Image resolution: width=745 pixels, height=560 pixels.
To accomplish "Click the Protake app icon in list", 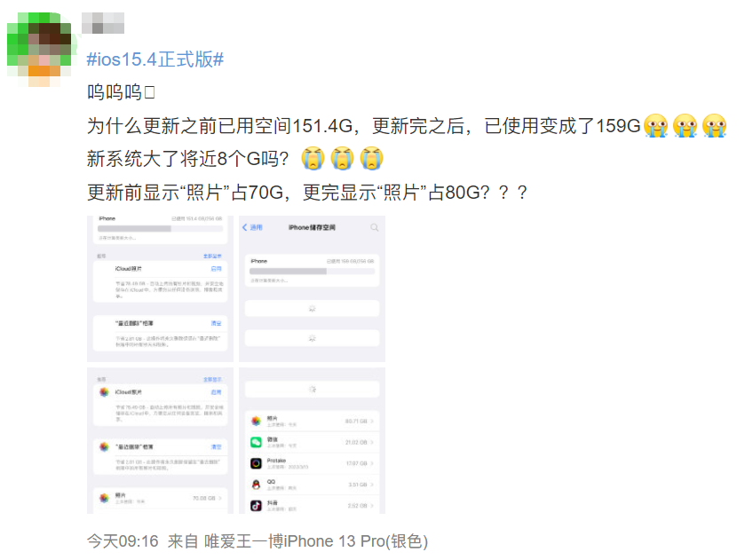I will (256, 463).
